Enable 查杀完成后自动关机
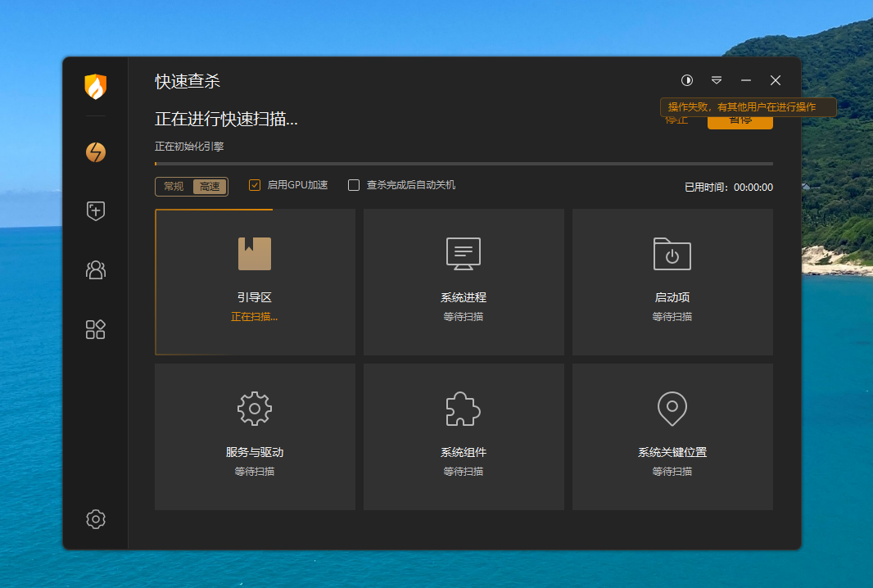This screenshot has width=873, height=588. 353,185
